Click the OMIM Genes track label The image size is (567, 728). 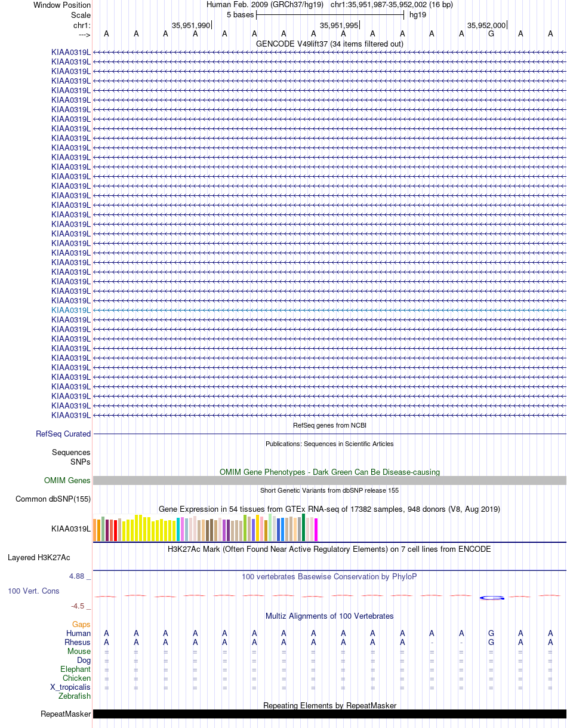pyautogui.click(x=67, y=481)
